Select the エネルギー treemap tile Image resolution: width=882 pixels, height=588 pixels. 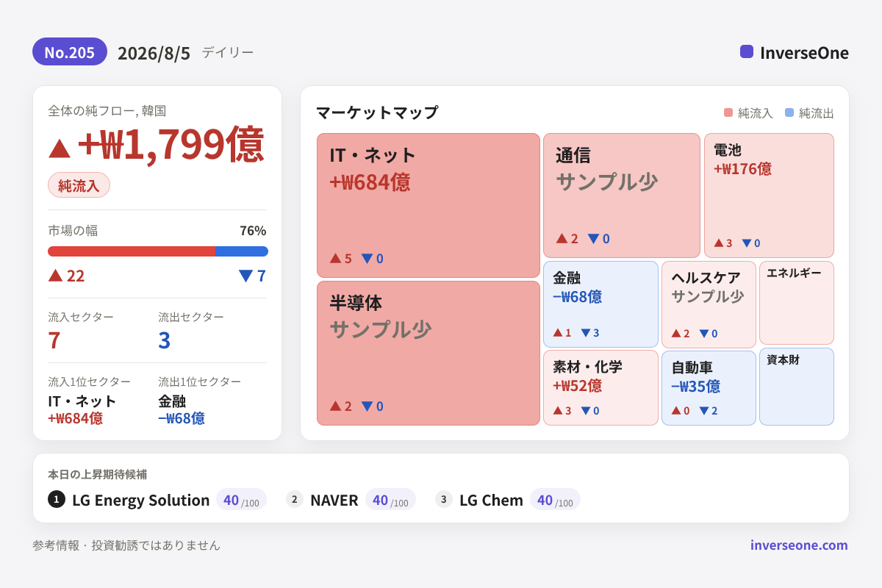pyautogui.click(x=797, y=303)
